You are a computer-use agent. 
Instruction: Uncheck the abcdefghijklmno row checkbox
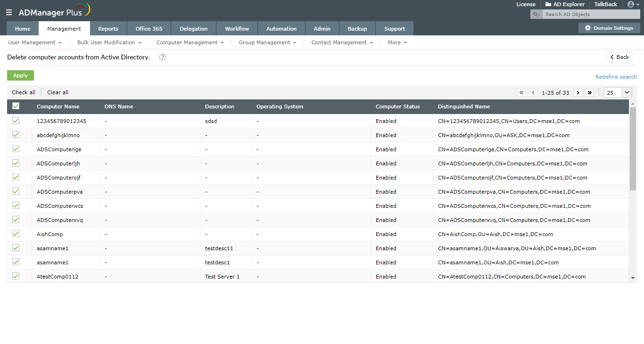pos(16,135)
